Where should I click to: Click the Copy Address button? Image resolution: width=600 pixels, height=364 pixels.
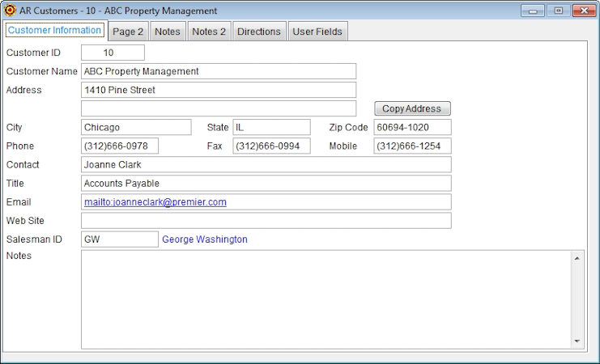tap(412, 108)
